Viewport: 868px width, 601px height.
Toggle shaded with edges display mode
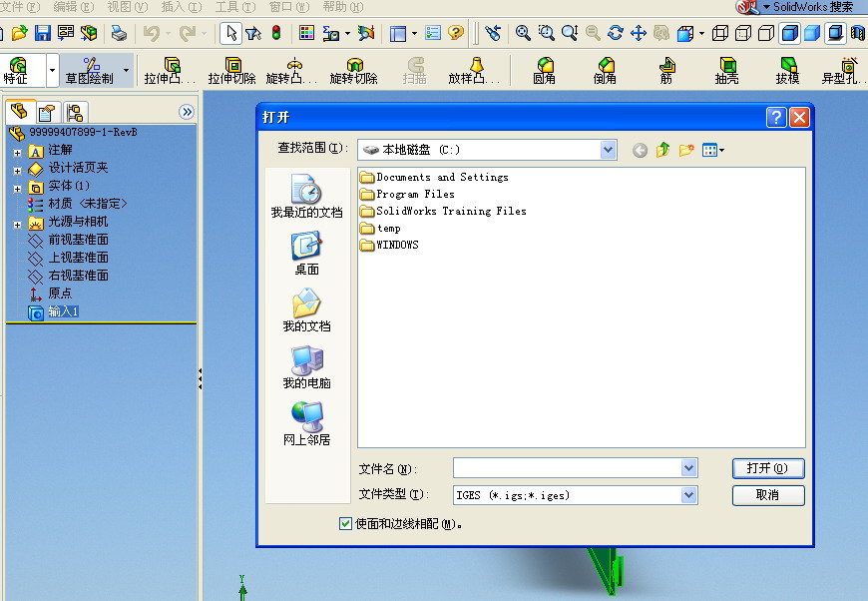pos(789,33)
